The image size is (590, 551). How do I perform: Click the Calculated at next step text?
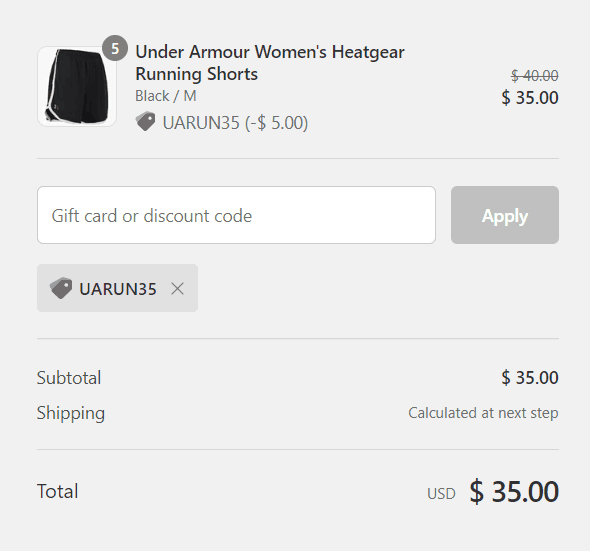pyautogui.click(x=483, y=413)
